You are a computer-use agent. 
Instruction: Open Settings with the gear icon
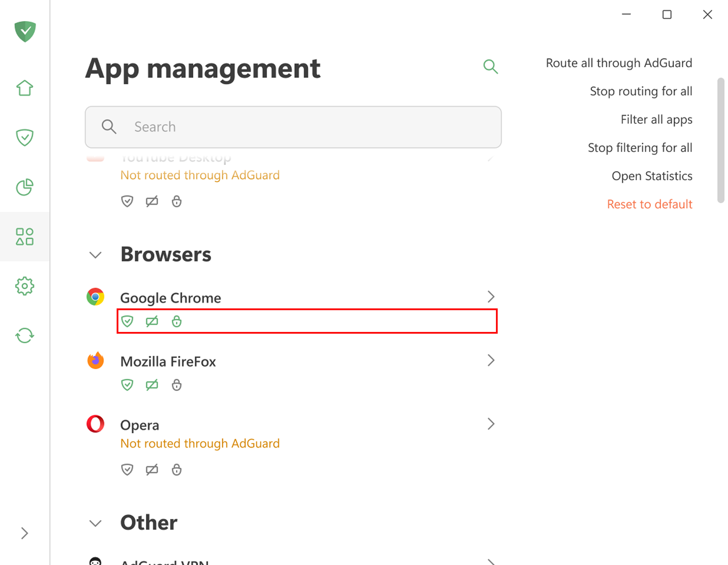[24, 286]
